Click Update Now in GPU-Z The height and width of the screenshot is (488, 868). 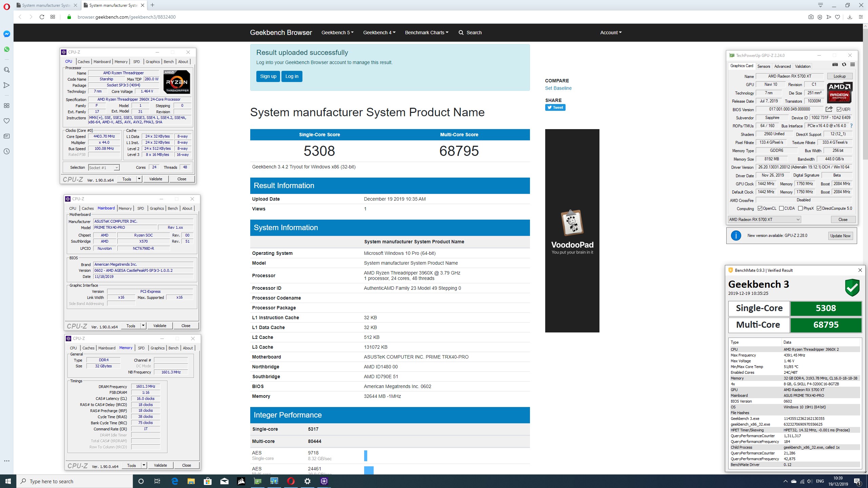click(840, 236)
